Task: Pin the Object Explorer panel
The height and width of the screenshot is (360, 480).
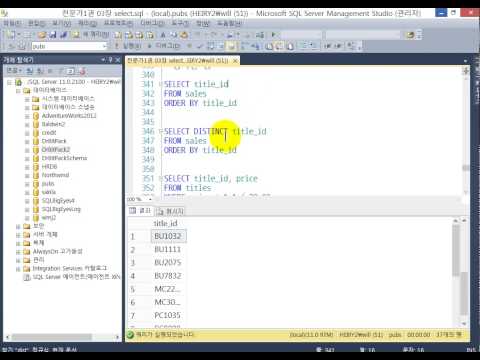Action: (110, 60)
